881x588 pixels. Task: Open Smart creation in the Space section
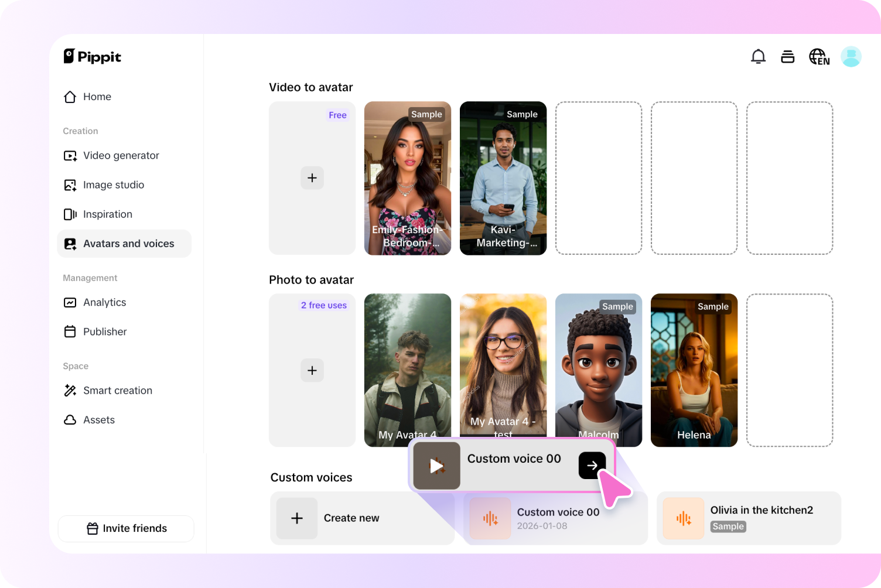(x=118, y=390)
